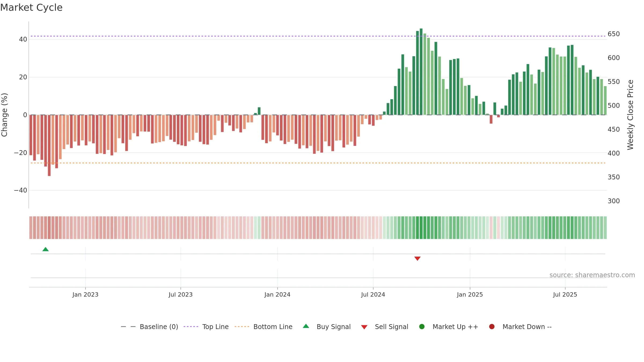The height and width of the screenshot is (362, 644).
Task: Click the Jul 2024 axis label
Action: [373, 294]
